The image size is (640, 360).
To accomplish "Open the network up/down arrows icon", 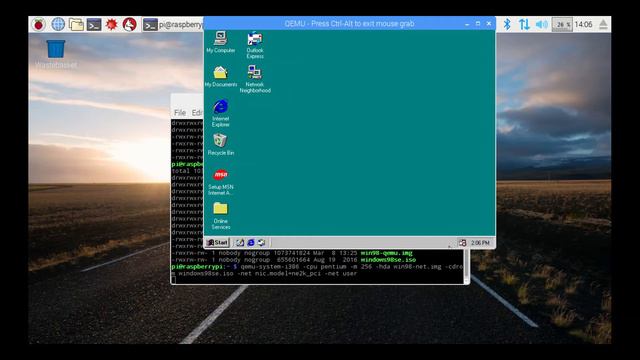I will click(524, 24).
